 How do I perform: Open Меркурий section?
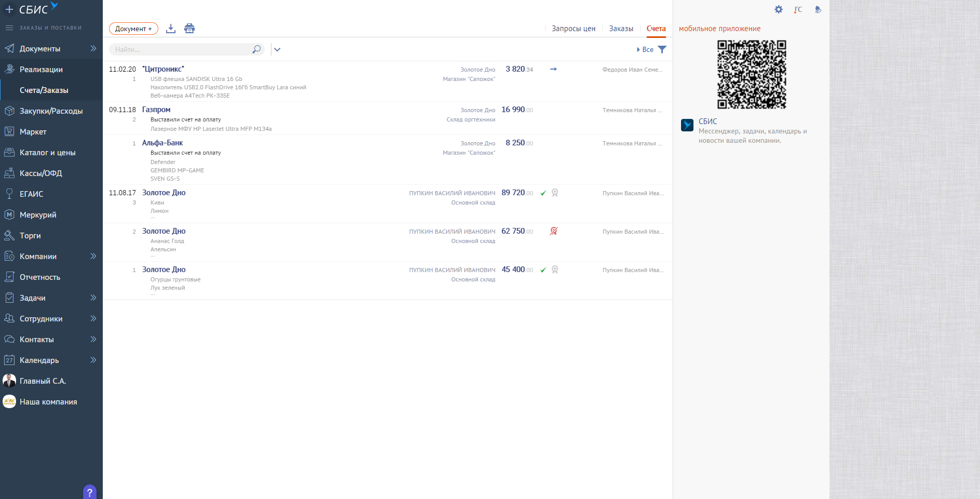tap(38, 214)
